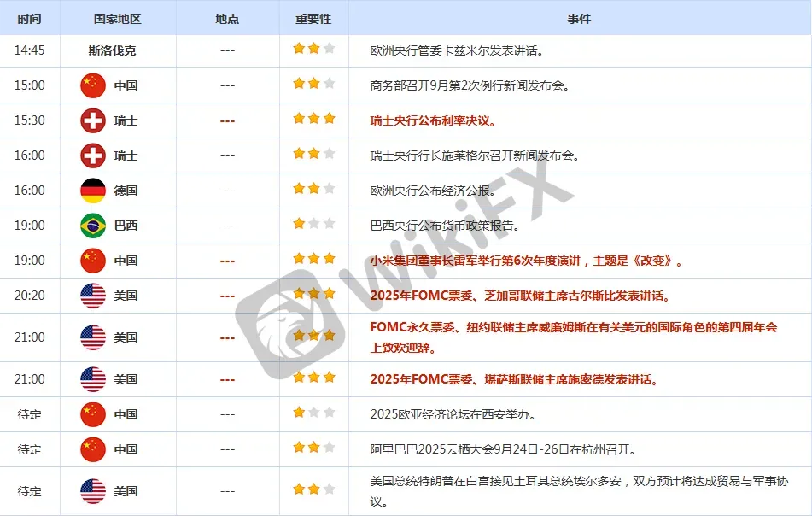812x516 pixels.
Task: Open the 瑞士央行公布利率决议 event link
Action: click(434, 120)
